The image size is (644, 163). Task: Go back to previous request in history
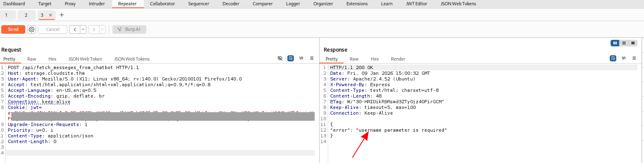click(75, 29)
